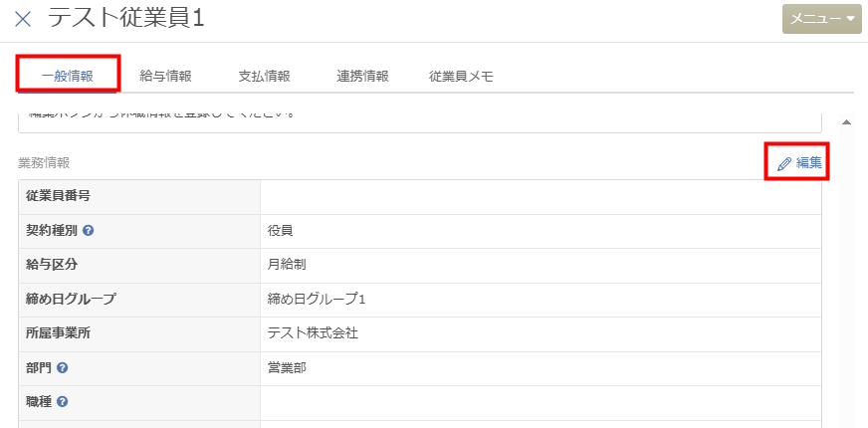Click the 編集 link for 業務情報
The width and height of the screenshot is (868, 428).
pos(808,163)
